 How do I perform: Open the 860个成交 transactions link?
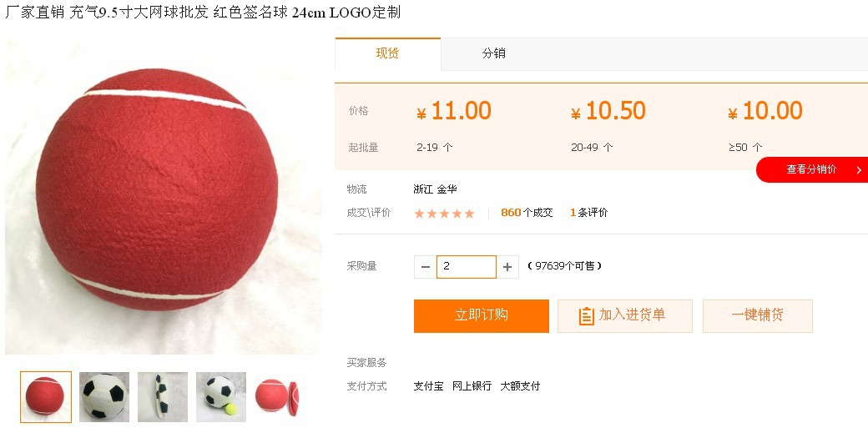tap(527, 213)
